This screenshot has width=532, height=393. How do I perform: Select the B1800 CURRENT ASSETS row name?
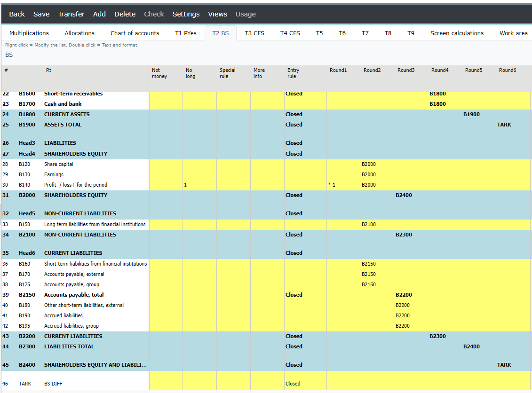pyautogui.click(x=67, y=114)
